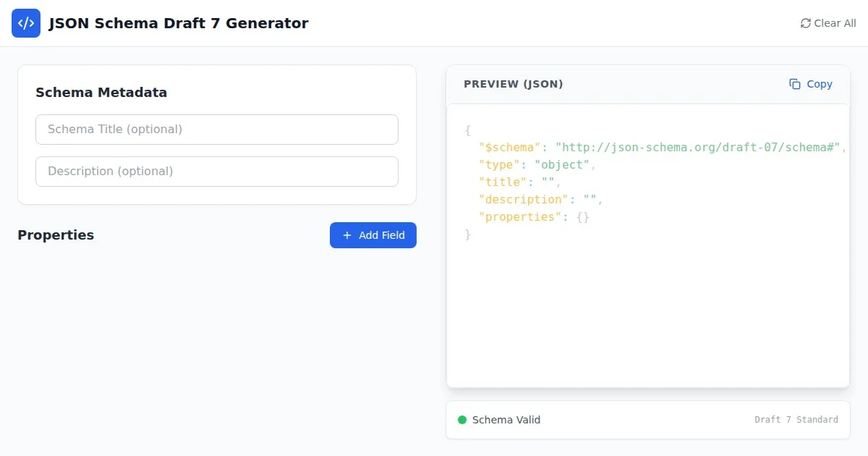
Task: Click the plus icon on Add Field button
Action: (x=347, y=235)
